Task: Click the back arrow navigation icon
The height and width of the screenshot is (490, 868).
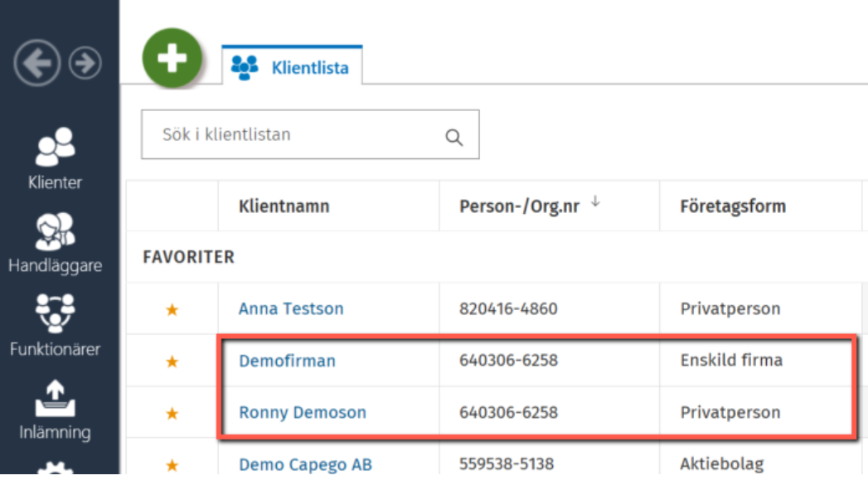Action: 37,62
